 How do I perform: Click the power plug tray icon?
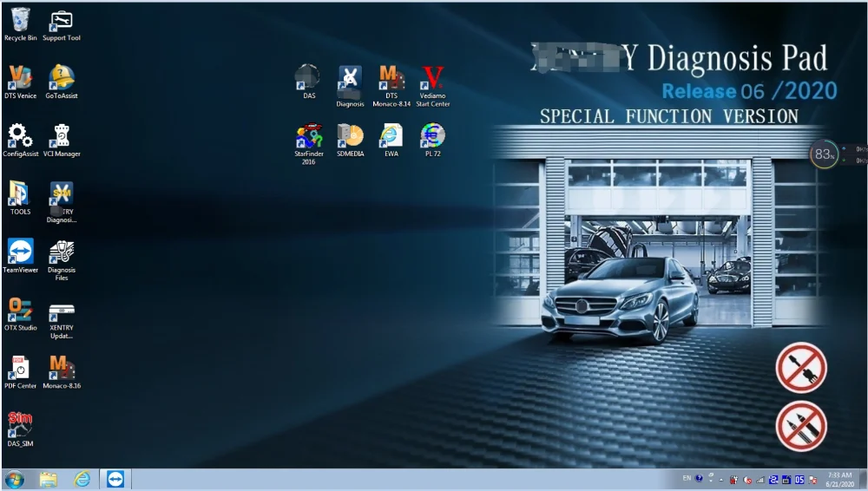click(x=733, y=480)
